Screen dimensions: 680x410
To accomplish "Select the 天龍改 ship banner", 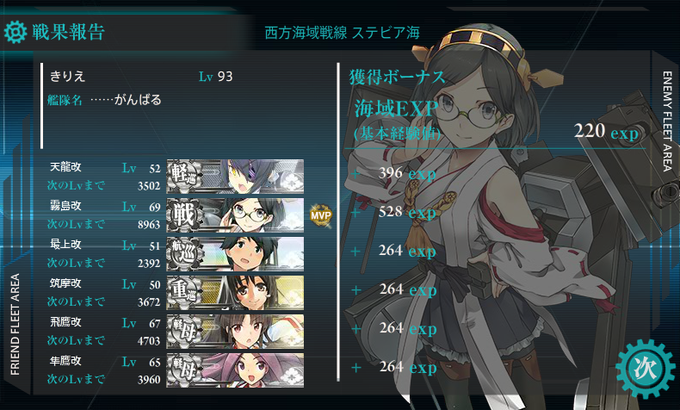I will coord(235,176).
